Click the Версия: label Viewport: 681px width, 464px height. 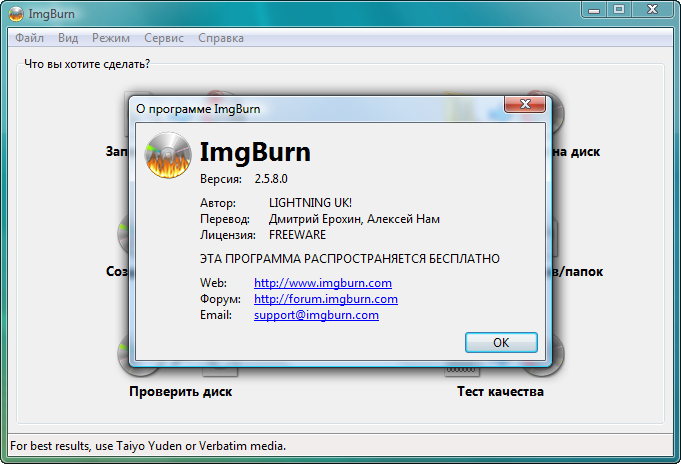pyautogui.click(x=221, y=179)
